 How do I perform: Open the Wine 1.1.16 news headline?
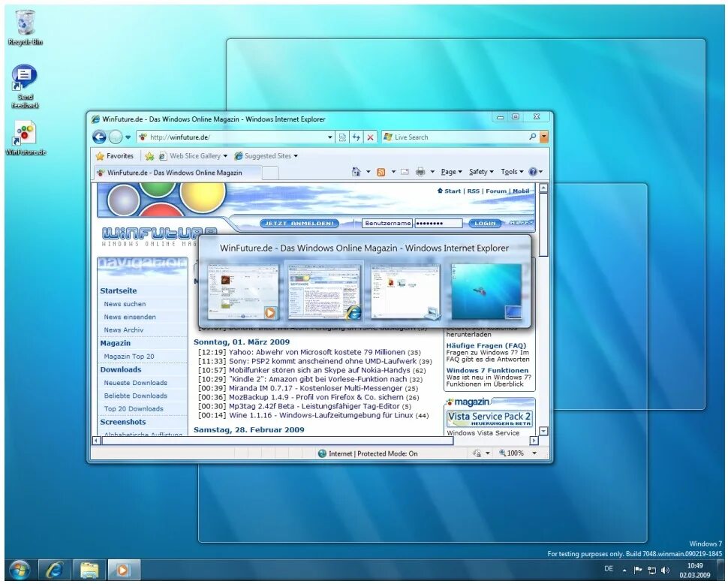320,416
